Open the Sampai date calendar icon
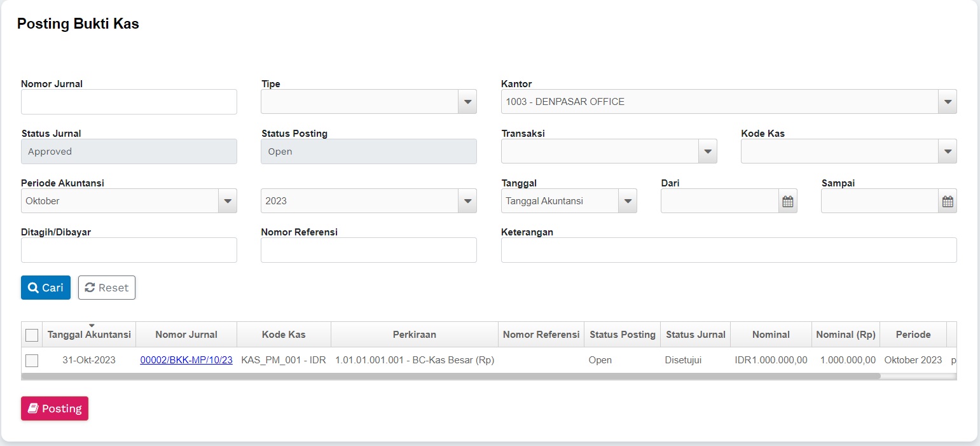The image size is (980, 446). coord(947,202)
